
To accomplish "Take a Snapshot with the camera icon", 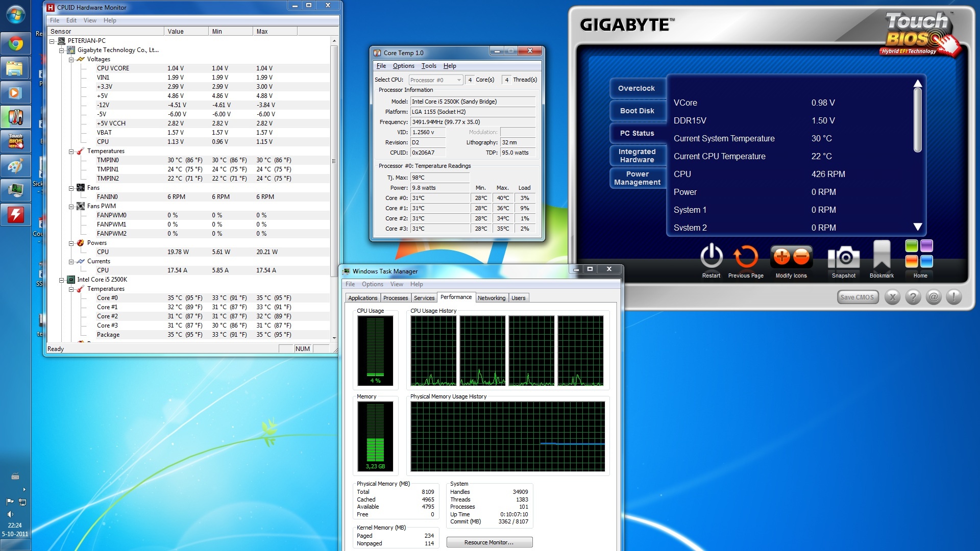I will pos(843,257).
